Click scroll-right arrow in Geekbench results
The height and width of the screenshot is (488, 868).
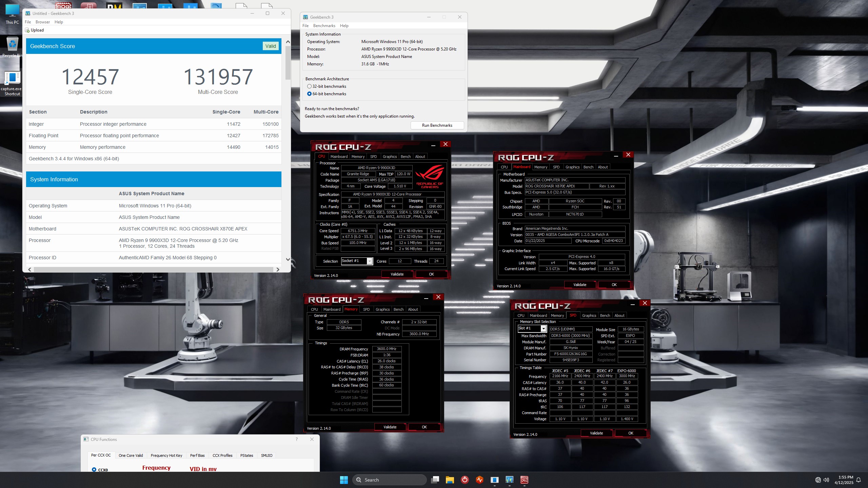click(278, 270)
